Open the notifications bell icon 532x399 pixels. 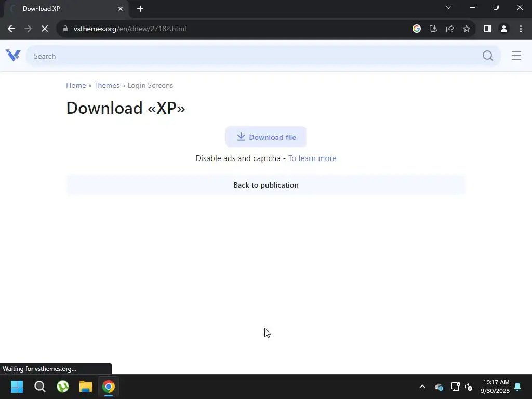[x=517, y=387]
